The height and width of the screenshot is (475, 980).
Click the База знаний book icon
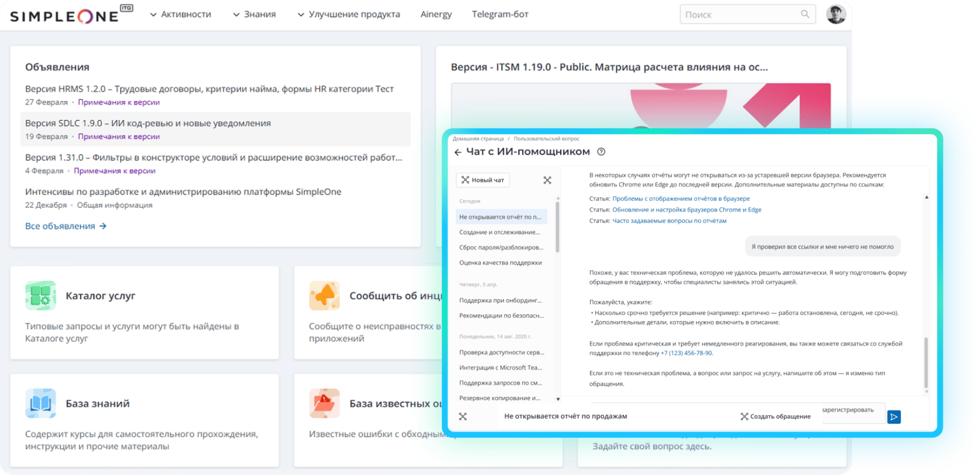click(40, 403)
